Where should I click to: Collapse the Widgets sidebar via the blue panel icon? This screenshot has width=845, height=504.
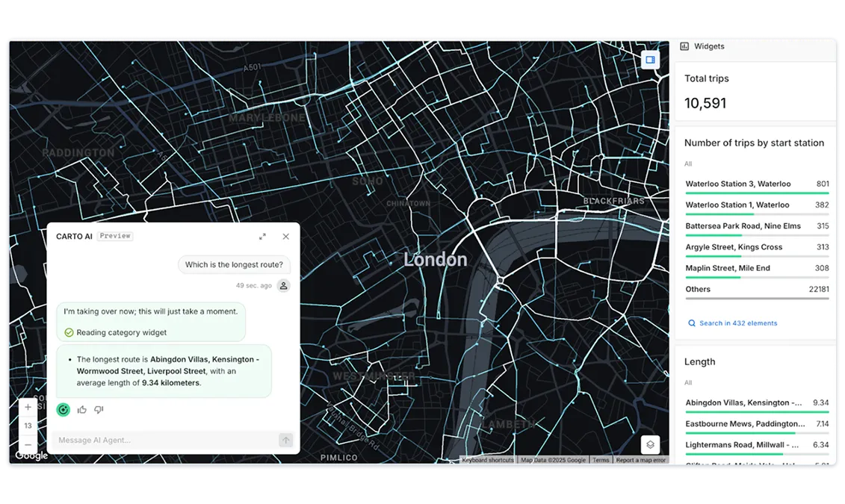point(649,59)
